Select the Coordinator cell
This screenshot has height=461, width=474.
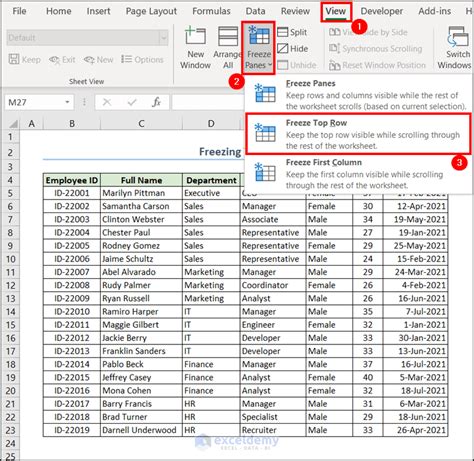(x=273, y=285)
